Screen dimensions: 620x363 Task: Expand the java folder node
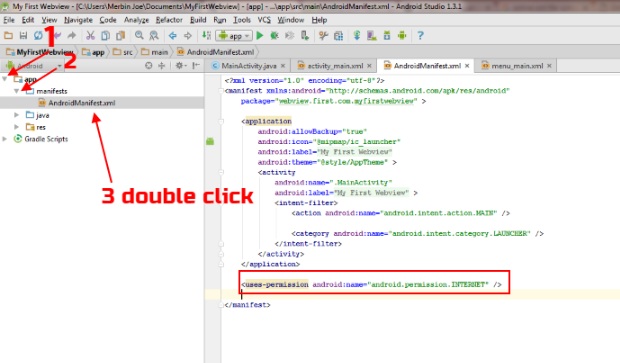tap(16, 115)
